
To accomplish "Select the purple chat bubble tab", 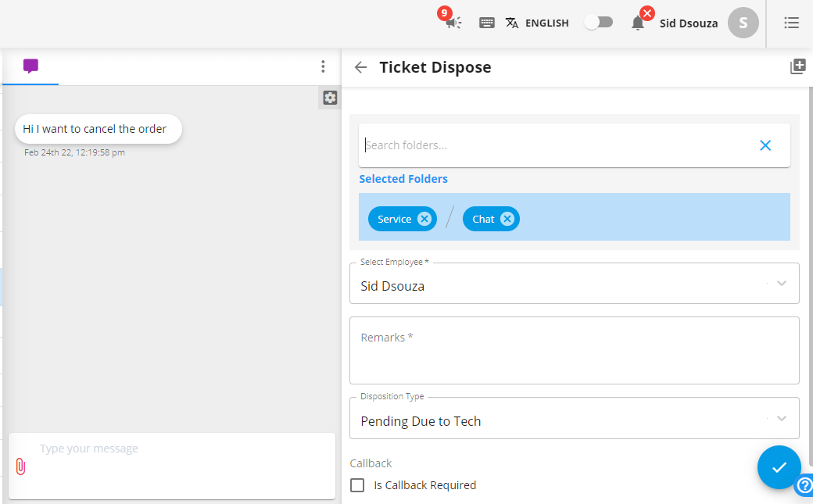I will 30,66.
